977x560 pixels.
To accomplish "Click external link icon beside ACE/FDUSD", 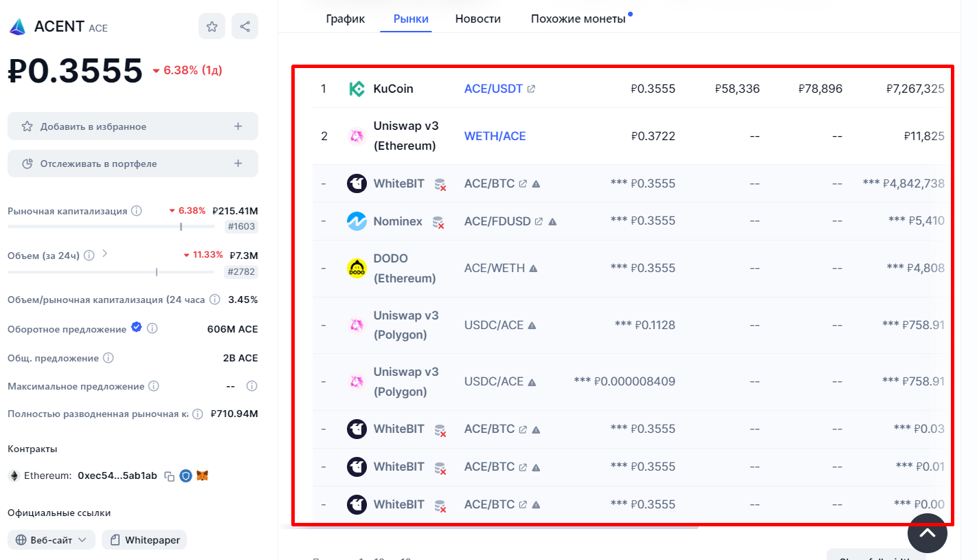I will click(x=539, y=222).
